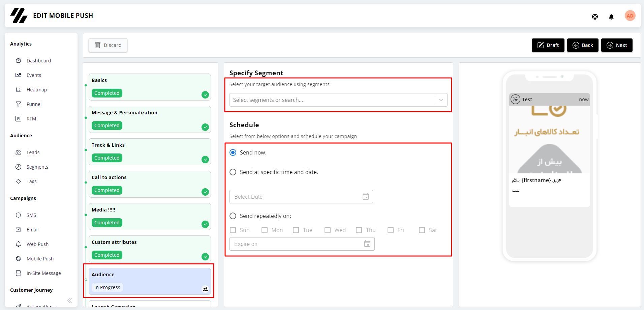
Task: Select the Send repeatedly on radio option
Action: click(233, 216)
